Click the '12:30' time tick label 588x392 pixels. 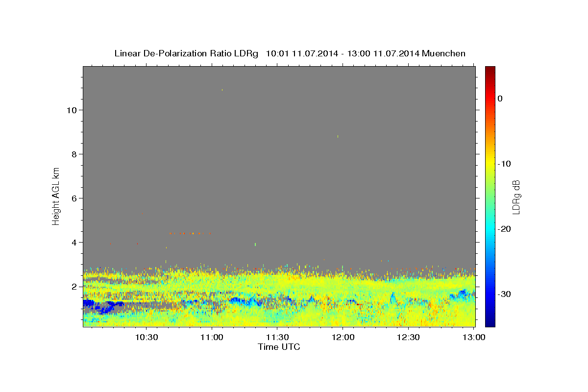pos(408,337)
